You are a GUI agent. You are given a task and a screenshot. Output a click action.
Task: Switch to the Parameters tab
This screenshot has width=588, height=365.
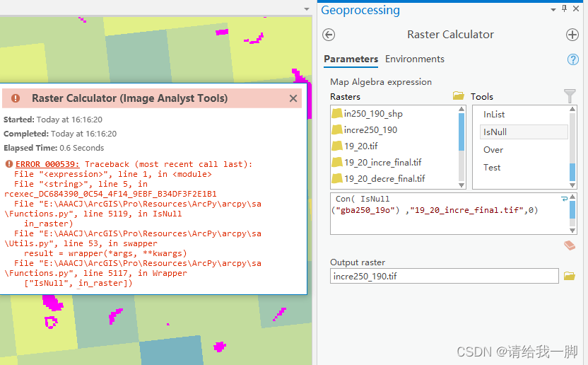[351, 59]
